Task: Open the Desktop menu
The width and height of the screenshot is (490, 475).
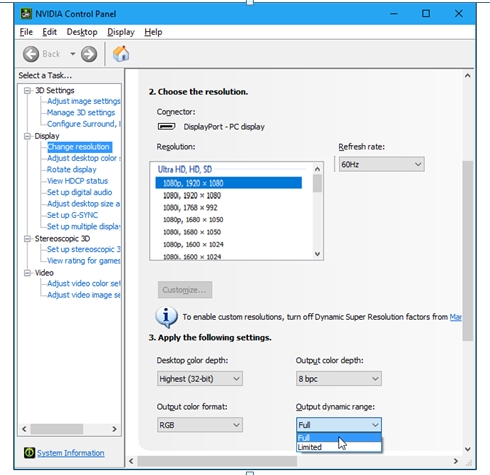Action: 82,32
